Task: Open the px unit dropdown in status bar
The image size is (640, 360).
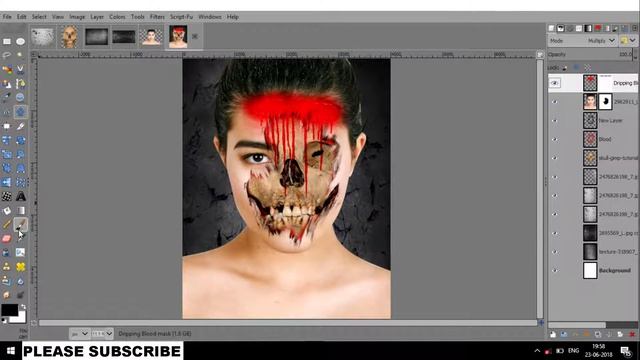Action: tap(80, 334)
